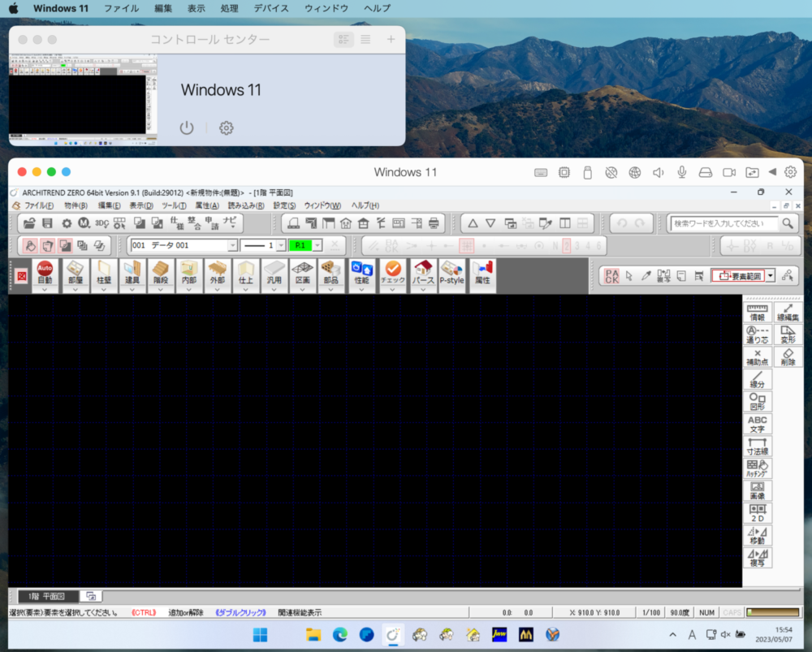This screenshot has height=652, width=812.
Task: Select the 柱壁 column/wall tool
Action: (x=104, y=272)
